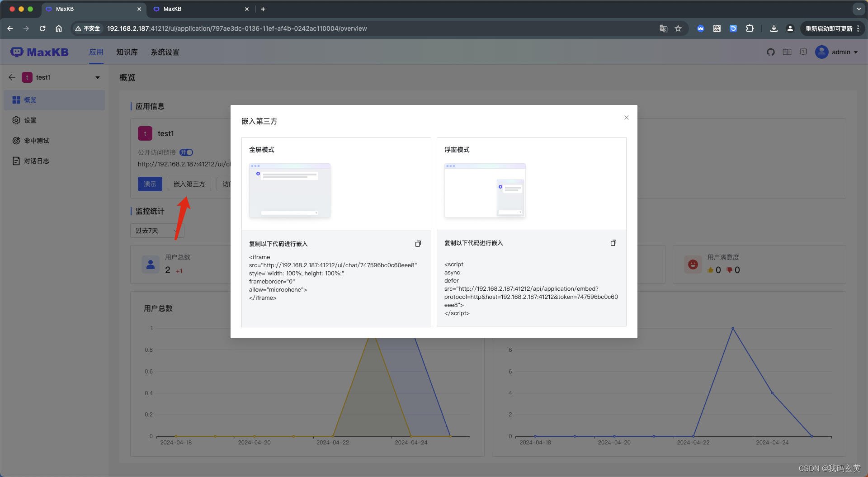The width and height of the screenshot is (868, 477).
Task: Open the help forum icon in header
Action: (x=803, y=52)
